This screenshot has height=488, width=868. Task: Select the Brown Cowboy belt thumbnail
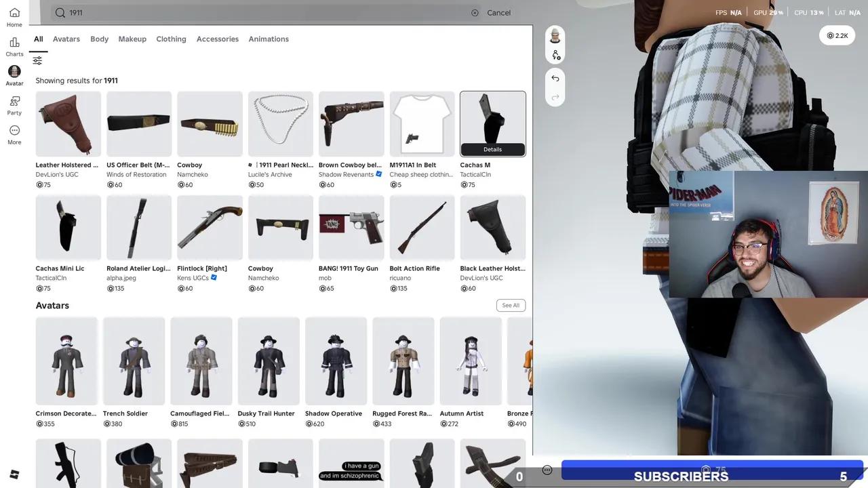click(x=351, y=124)
